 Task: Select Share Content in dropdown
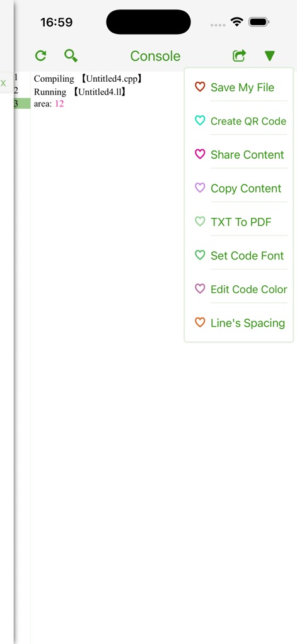(239, 154)
